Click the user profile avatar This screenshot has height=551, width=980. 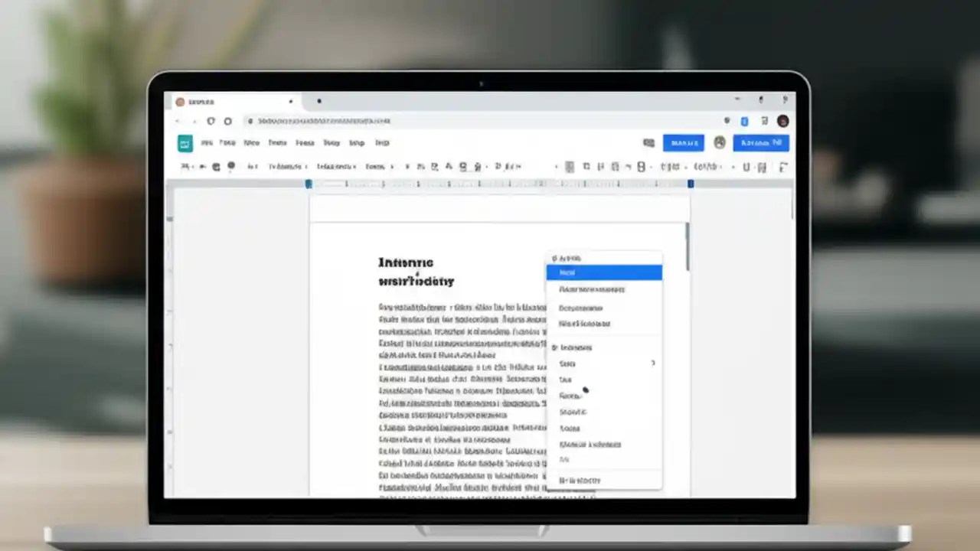click(720, 142)
